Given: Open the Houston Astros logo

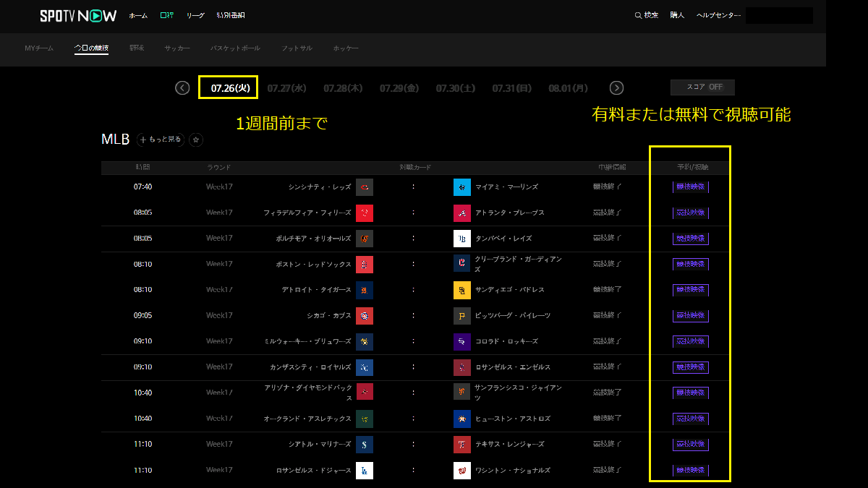Looking at the screenshot, I should (462, 419).
